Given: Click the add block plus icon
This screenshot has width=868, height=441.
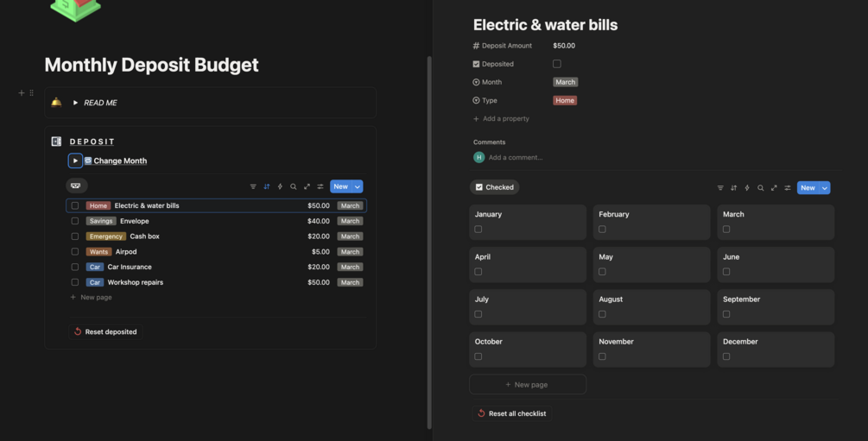Looking at the screenshot, I should (22, 93).
